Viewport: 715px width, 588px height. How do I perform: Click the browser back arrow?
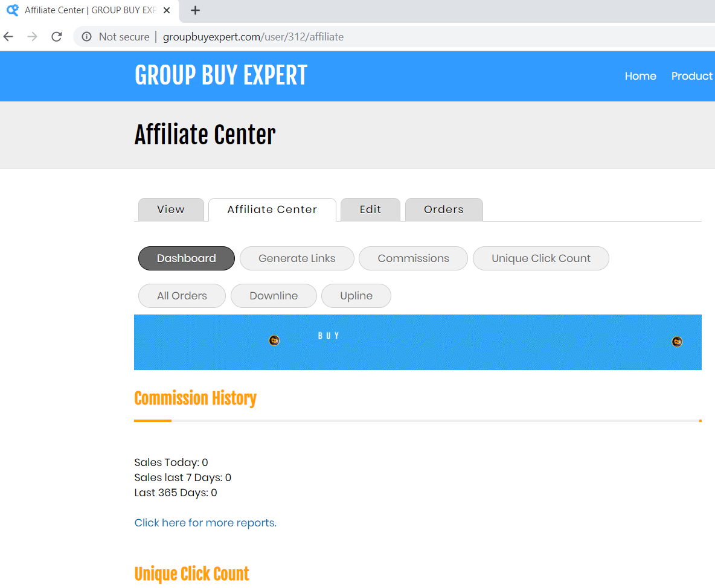pyautogui.click(x=8, y=37)
